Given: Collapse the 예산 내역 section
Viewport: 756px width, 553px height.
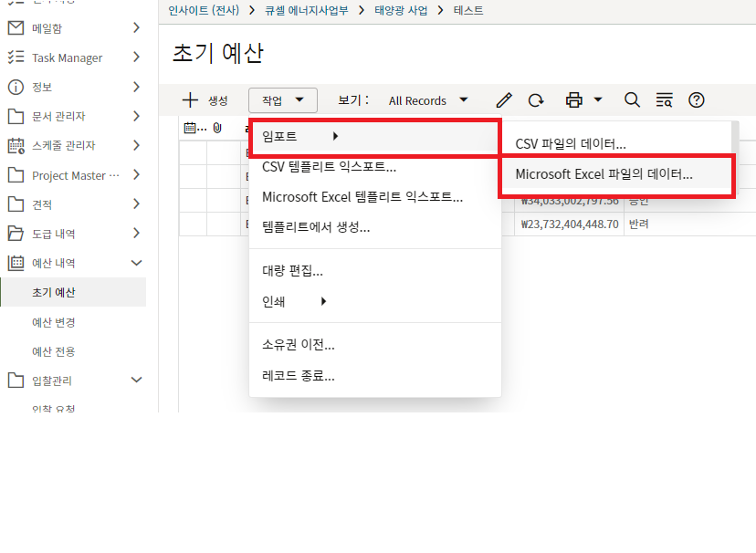Looking at the screenshot, I should 137,263.
